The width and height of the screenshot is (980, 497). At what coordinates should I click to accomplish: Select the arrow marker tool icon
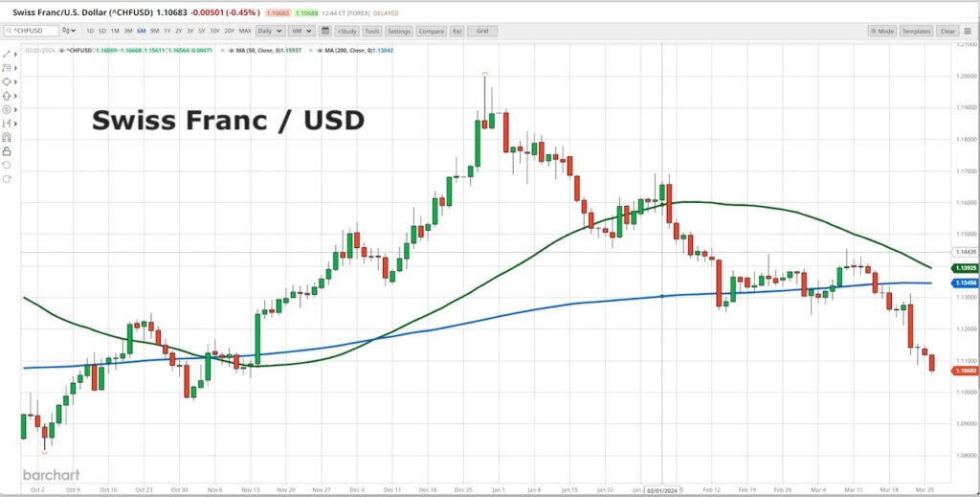pos(7,96)
